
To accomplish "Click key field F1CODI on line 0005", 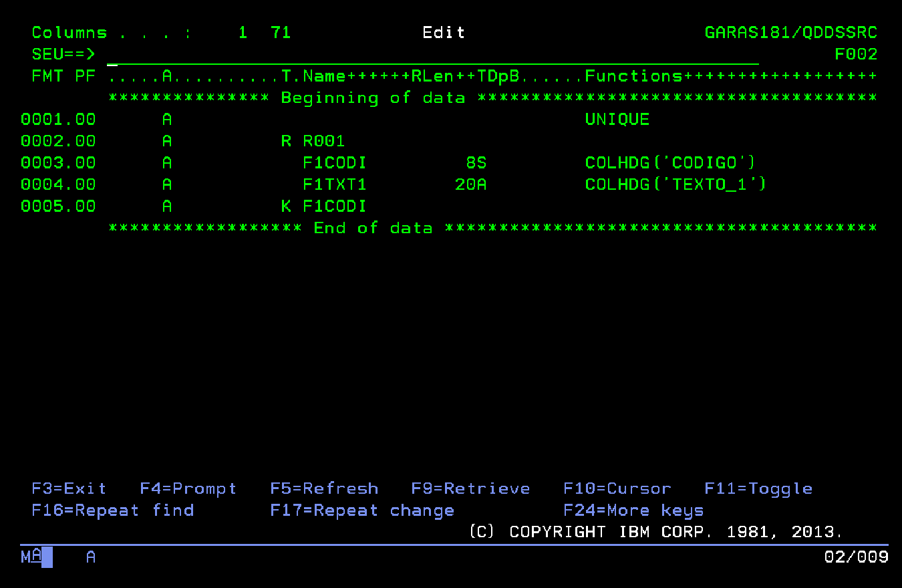I will point(335,207).
